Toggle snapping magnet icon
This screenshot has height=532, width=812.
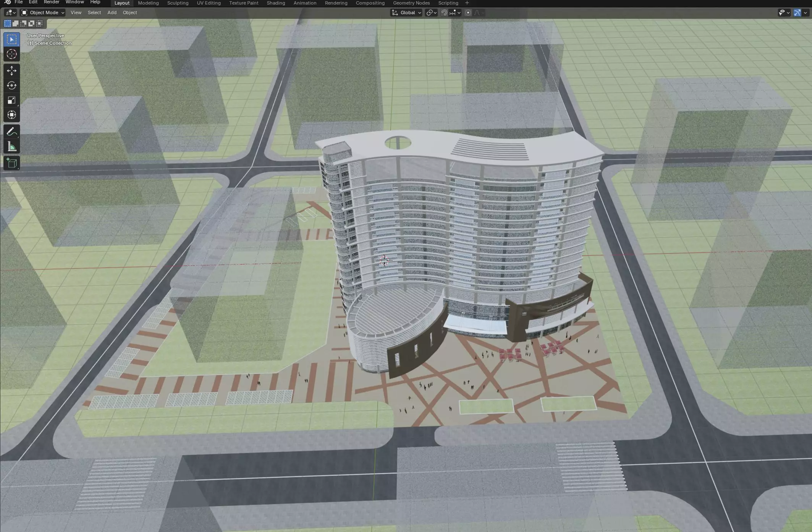point(444,13)
